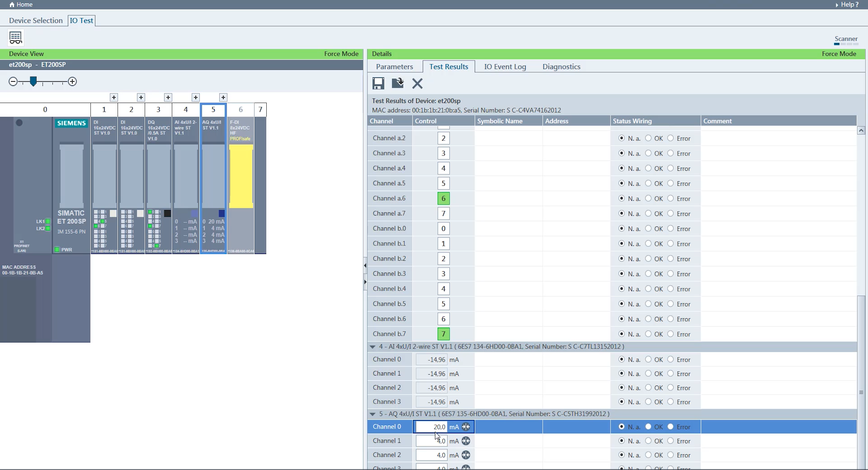The height and width of the screenshot is (470, 868).
Task: Mark Channel b.7 wiring status as Error
Action: [670, 334]
